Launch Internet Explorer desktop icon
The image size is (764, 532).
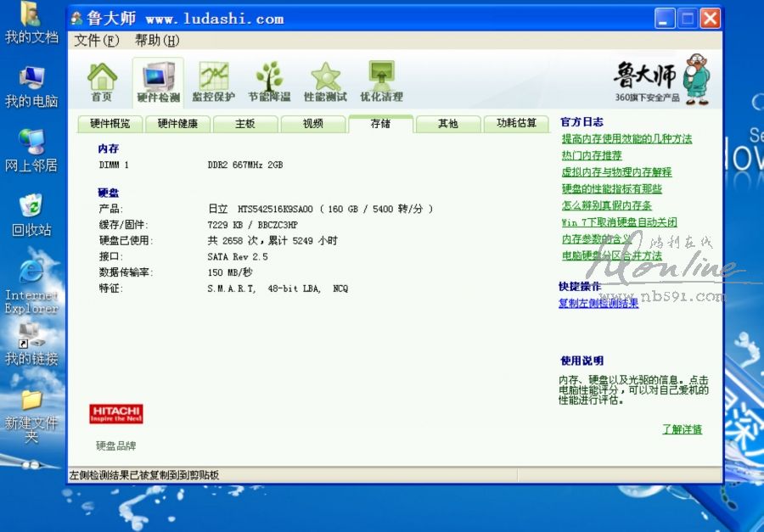(31, 287)
